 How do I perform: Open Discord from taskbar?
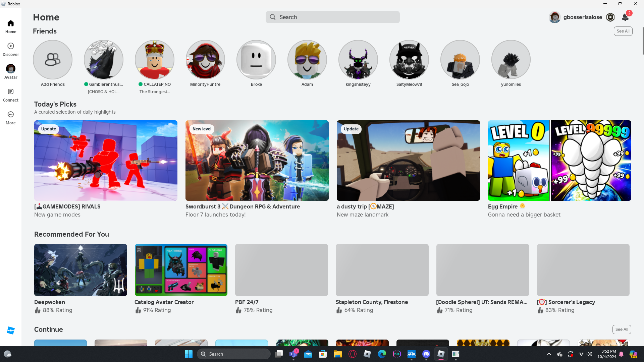click(x=426, y=354)
